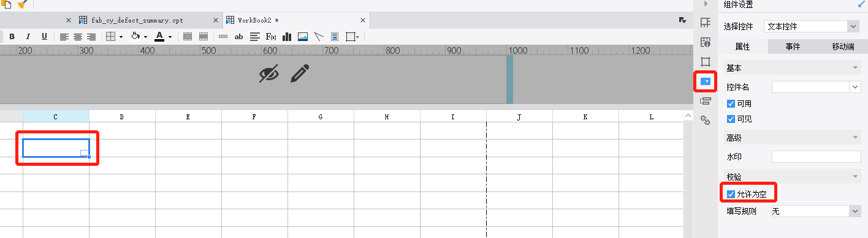
Task: Click the 水印 input field
Action: pos(817,157)
